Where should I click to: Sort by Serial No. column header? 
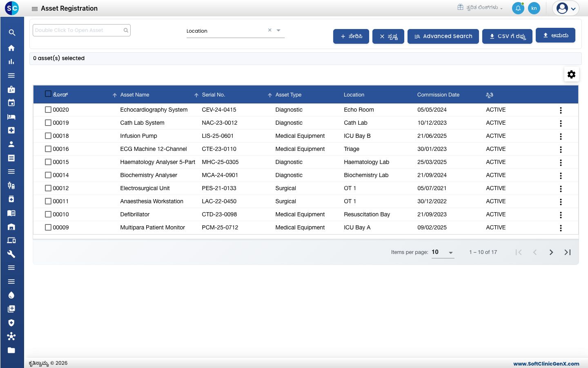(x=213, y=95)
